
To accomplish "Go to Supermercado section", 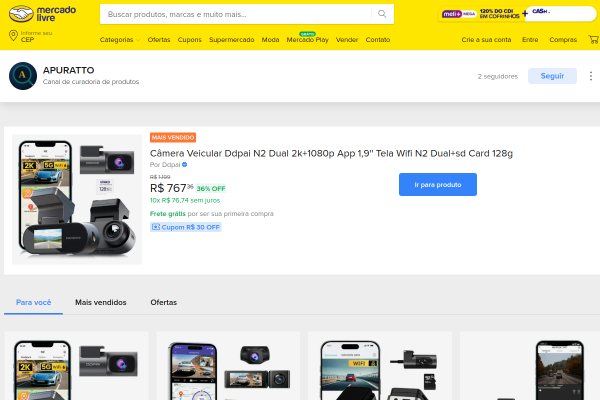I will (232, 40).
